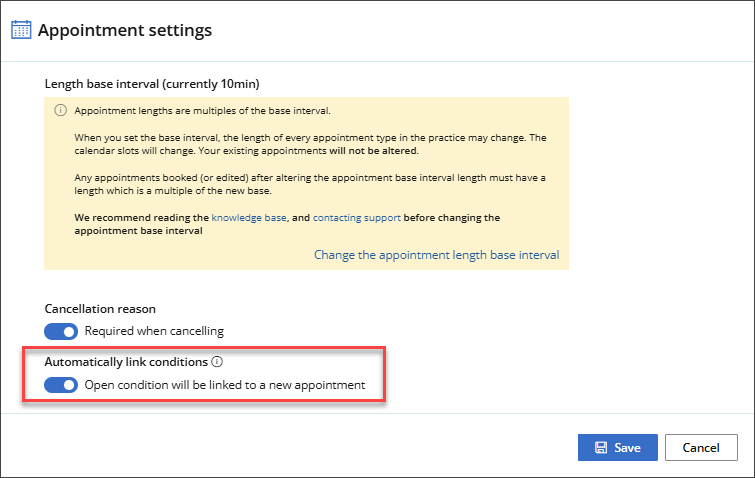Click 'Open condition will be linked' label
Screen dimensions: 755x478
(225, 385)
